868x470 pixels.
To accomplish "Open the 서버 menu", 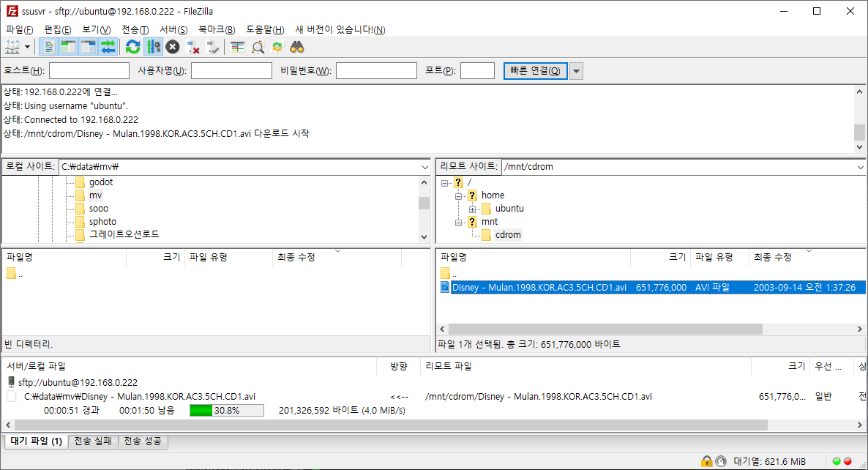I will pyautogui.click(x=173, y=29).
